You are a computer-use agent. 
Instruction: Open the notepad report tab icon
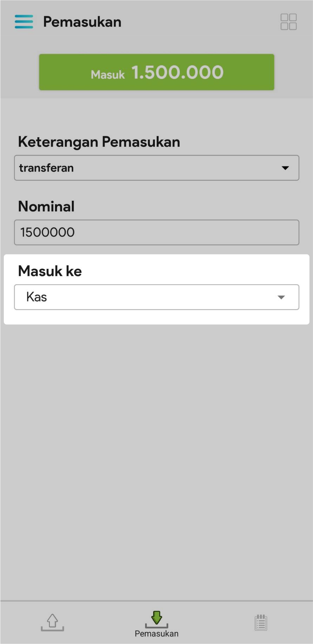tap(261, 623)
